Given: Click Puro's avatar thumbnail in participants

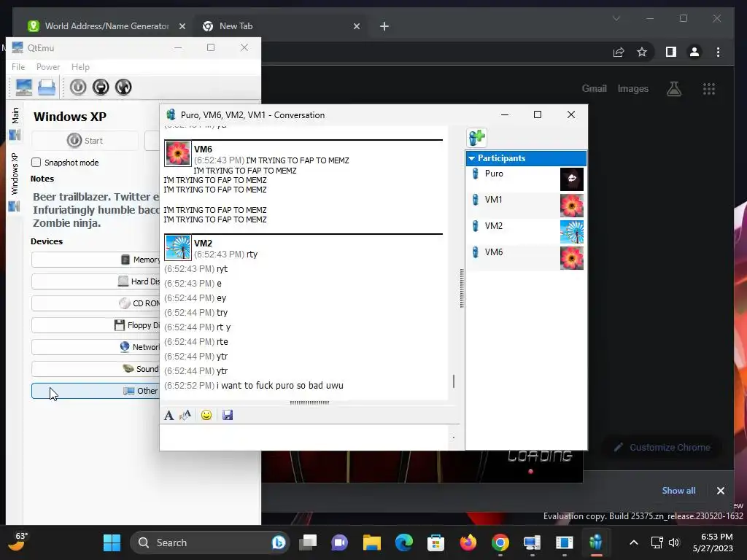Looking at the screenshot, I should tap(572, 179).
